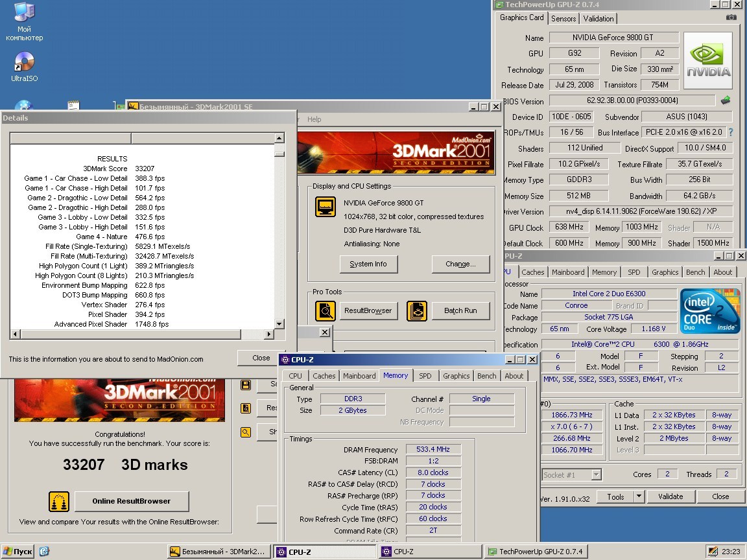Click the 3DMark Score 33207 row
The height and width of the screenshot is (560, 747).
118,169
